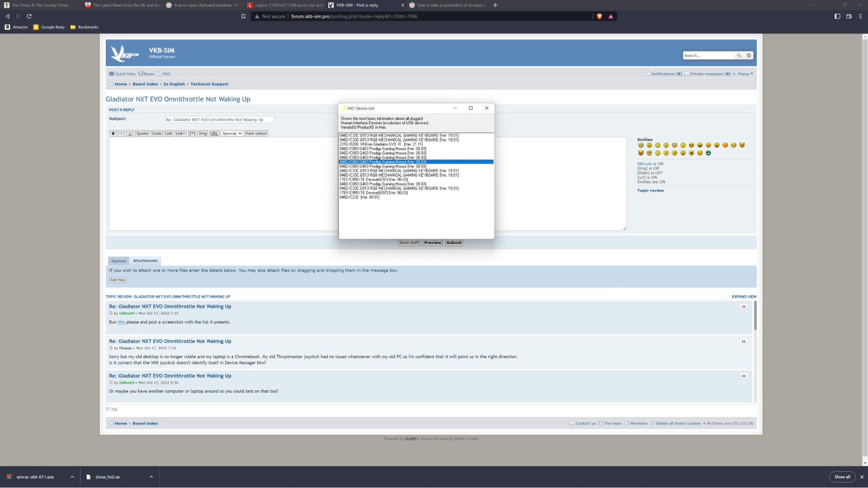
Task: Expand the Flopsy user menu
Action: [745, 74]
